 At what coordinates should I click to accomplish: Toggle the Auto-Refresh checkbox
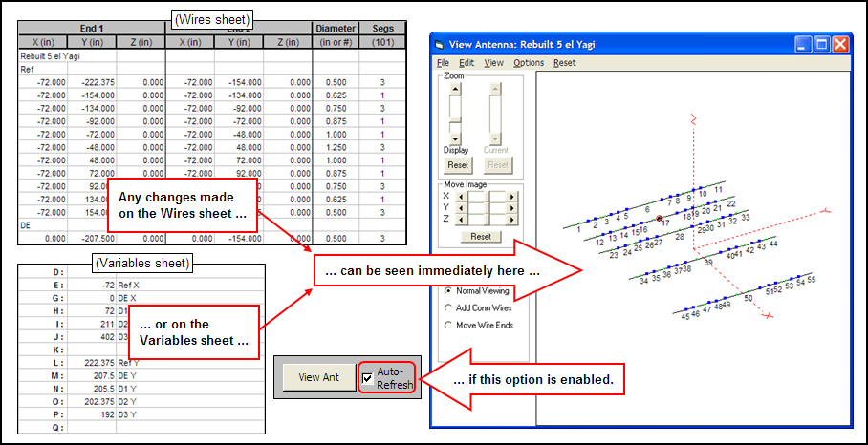pyautogui.click(x=367, y=378)
